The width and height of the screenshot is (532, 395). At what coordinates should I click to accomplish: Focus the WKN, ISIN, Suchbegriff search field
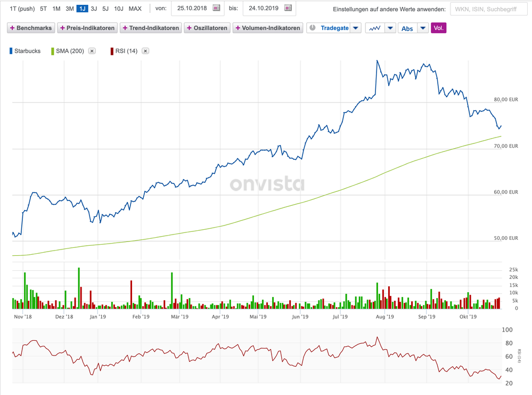(x=488, y=9)
